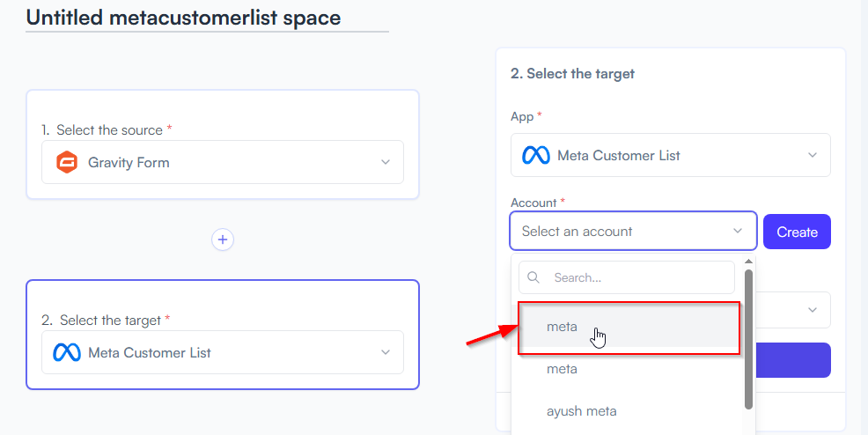Screen dimensions: 868x435
Task: Select the highlighted first meta account
Action: pyautogui.click(x=629, y=328)
